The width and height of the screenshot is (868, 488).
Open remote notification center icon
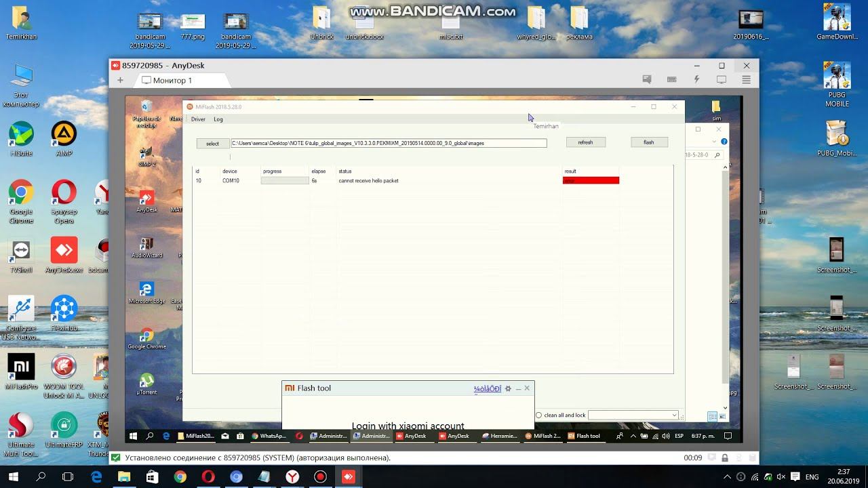click(728, 436)
